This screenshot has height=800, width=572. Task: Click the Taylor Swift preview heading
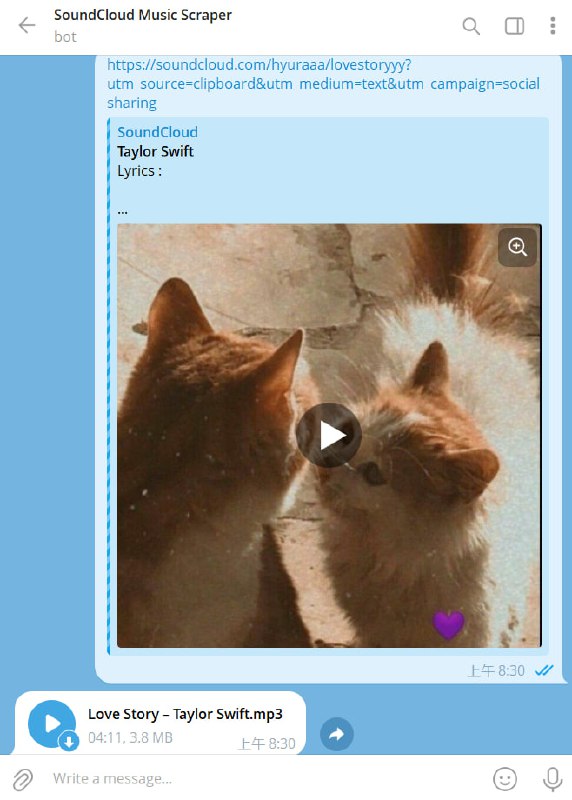coord(155,152)
